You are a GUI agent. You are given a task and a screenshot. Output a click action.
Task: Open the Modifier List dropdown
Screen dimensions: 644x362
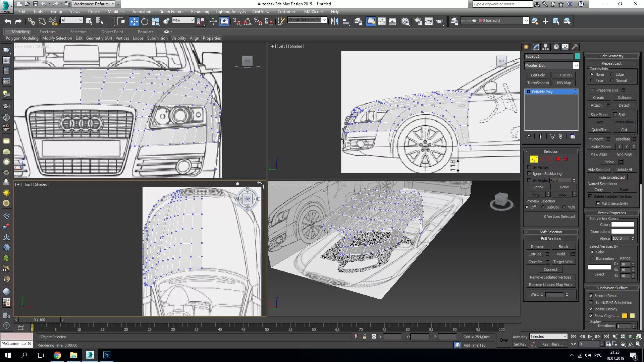[x=576, y=65]
